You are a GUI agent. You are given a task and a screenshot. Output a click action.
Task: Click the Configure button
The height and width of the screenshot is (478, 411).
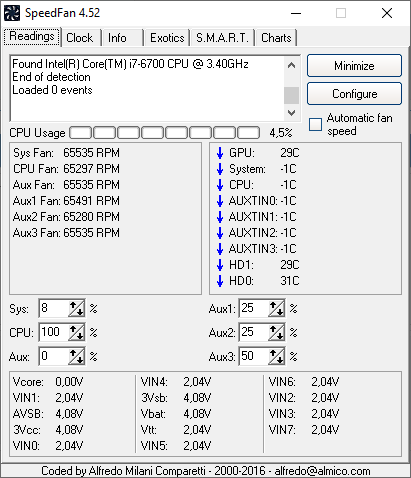pyautogui.click(x=354, y=94)
